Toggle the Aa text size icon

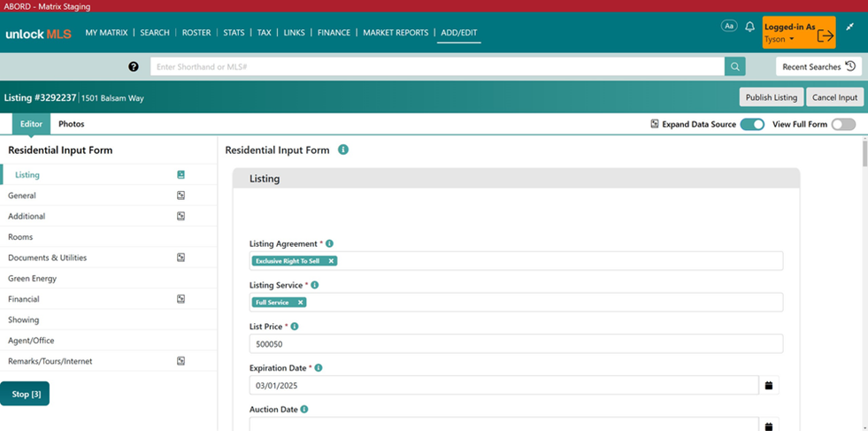[x=729, y=26]
